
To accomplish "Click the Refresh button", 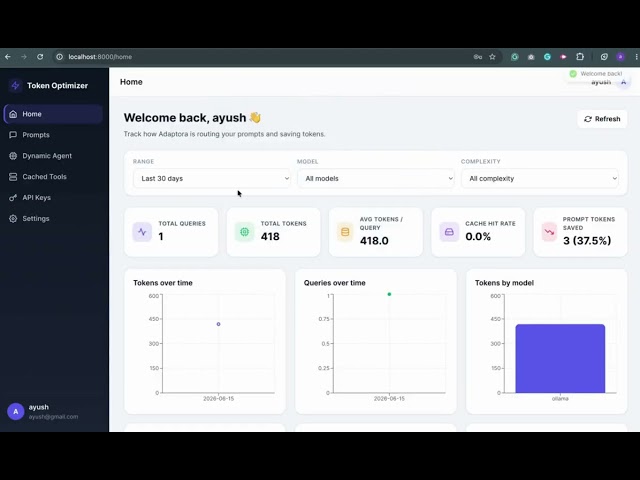I will 602,119.
